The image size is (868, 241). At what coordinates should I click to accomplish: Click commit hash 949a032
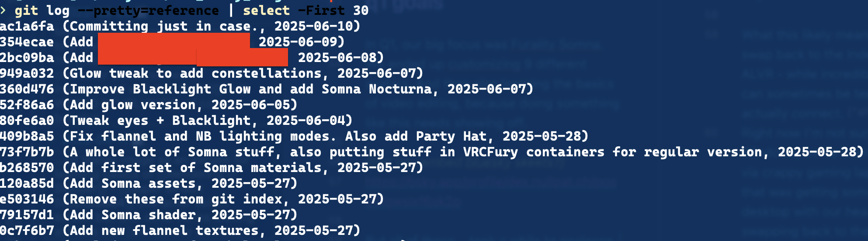(27, 73)
